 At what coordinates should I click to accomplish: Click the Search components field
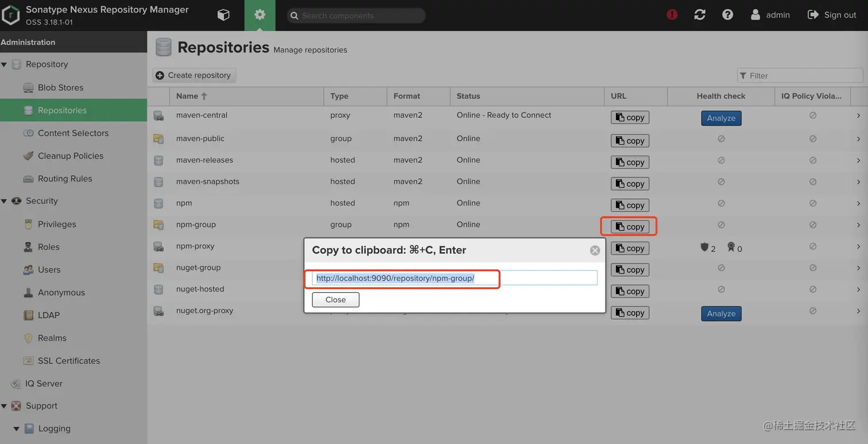click(x=356, y=16)
